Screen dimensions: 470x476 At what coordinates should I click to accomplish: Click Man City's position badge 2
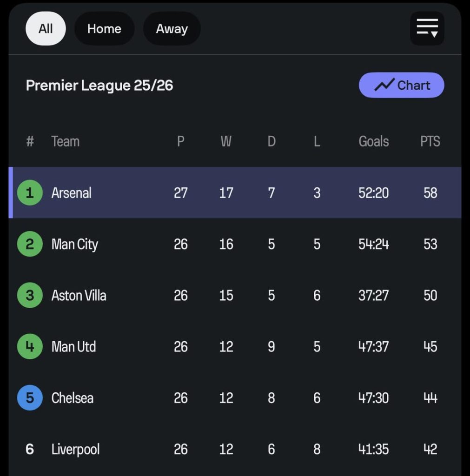click(30, 244)
